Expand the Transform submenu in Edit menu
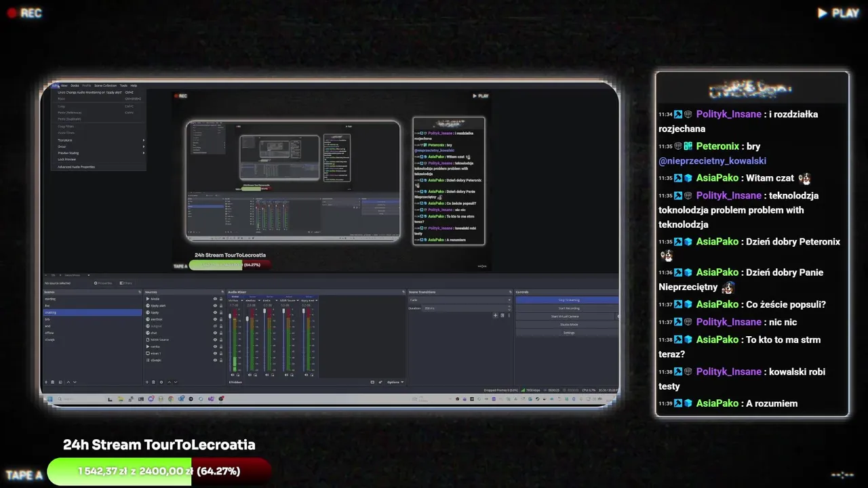 click(99, 140)
